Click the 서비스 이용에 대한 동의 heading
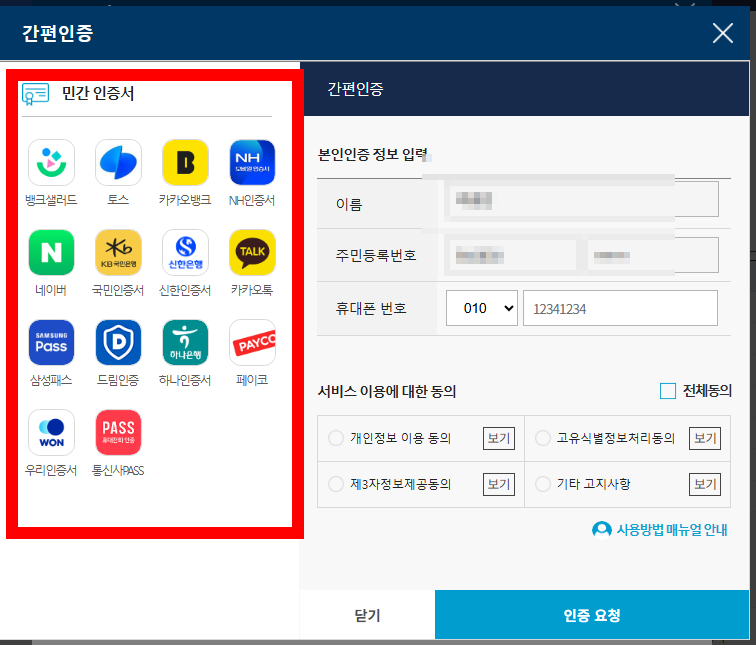The image size is (756, 645). [x=387, y=391]
